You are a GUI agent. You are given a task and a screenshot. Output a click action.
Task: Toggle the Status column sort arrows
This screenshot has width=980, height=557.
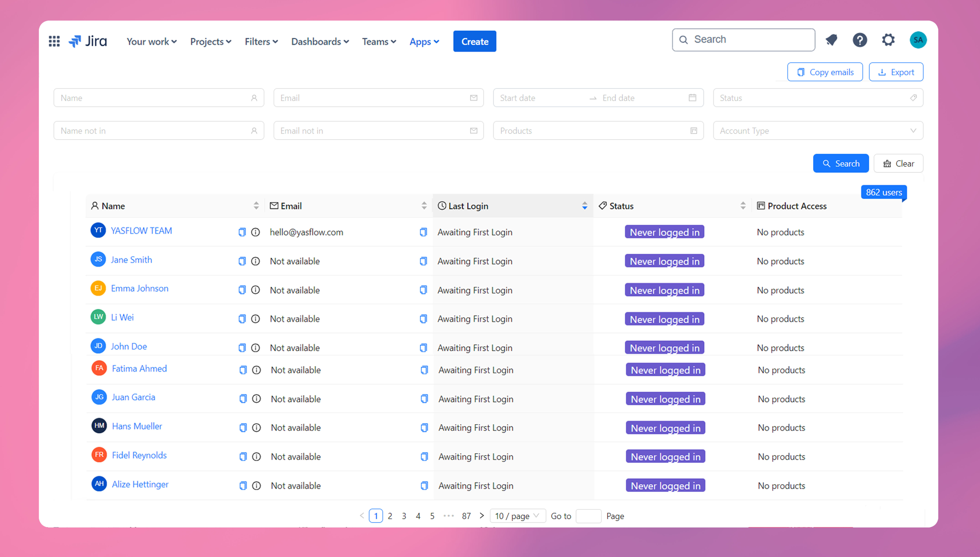point(743,206)
